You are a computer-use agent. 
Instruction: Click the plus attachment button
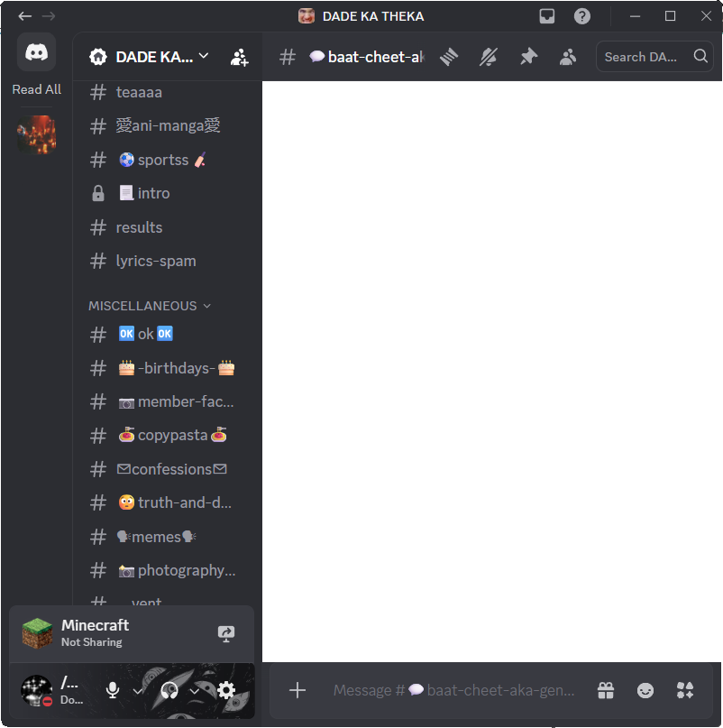pos(297,690)
